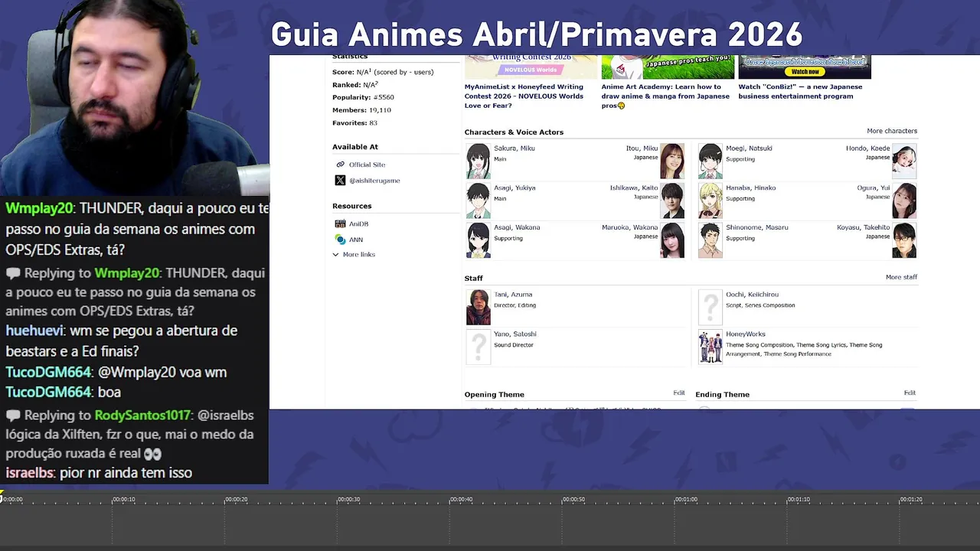This screenshot has height=551, width=980.
Task: Click Tani, Azuma staff photo
Action: (x=479, y=308)
